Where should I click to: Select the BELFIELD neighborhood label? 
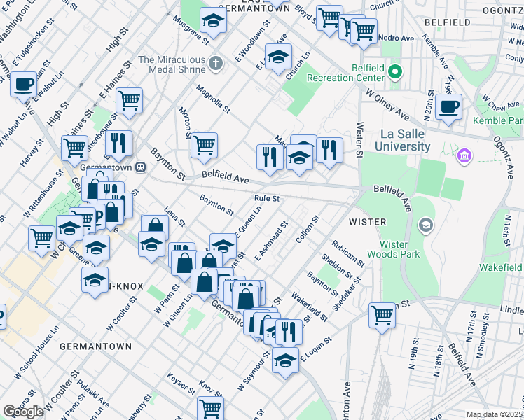click(448, 22)
